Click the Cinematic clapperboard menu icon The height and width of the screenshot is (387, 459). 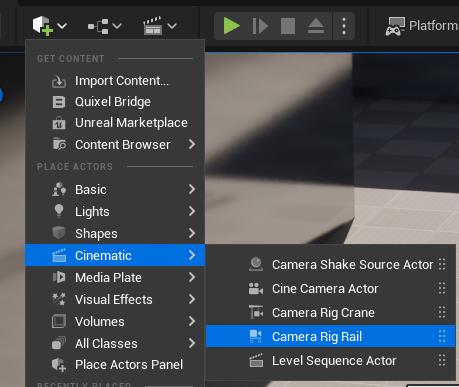59,255
